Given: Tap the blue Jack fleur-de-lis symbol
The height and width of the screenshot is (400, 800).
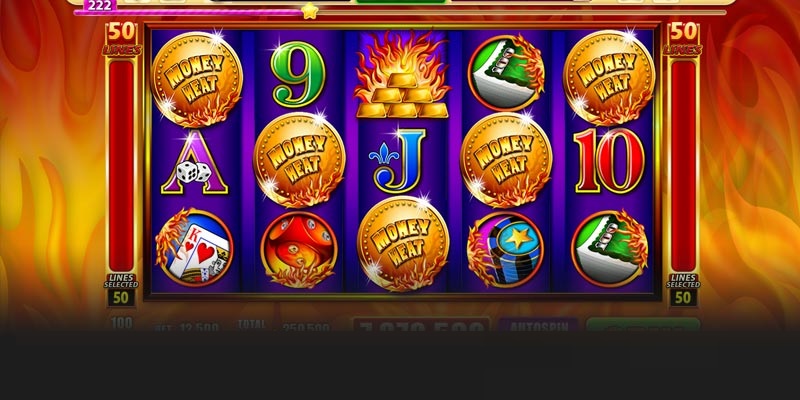Looking at the screenshot, I should [x=398, y=160].
